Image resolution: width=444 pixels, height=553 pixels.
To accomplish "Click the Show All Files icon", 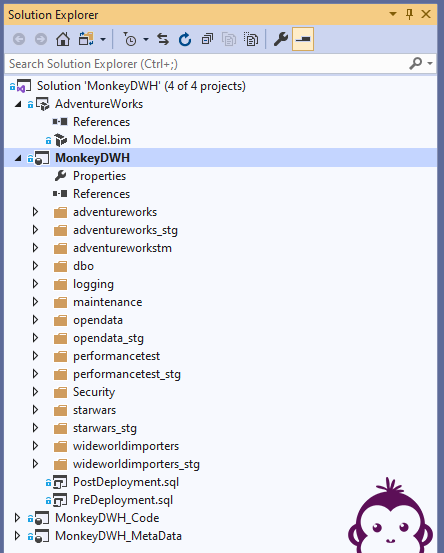I will click(x=251, y=39).
